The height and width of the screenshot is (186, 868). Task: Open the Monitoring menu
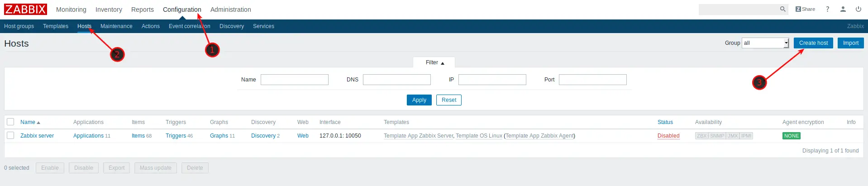point(71,10)
